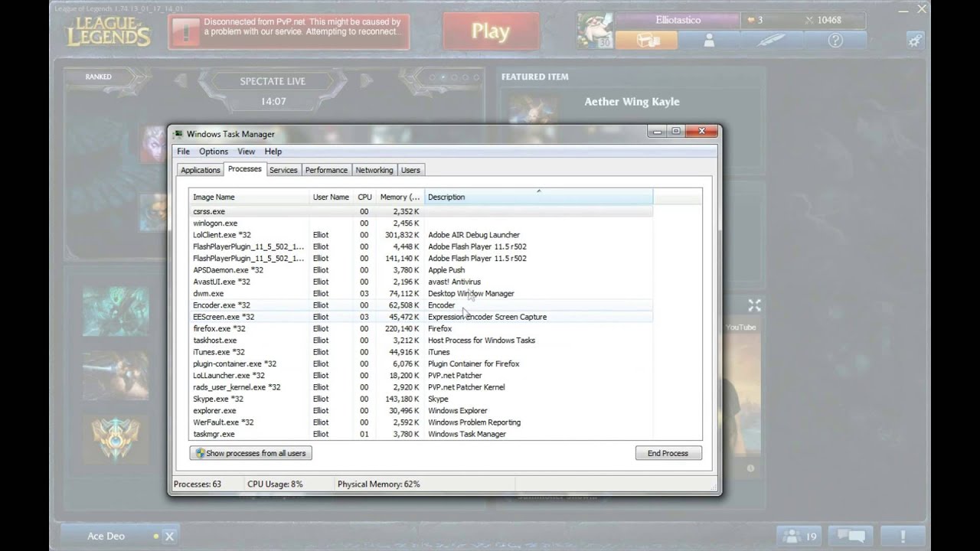Image resolution: width=980 pixels, height=551 pixels.
Task: Select LolClient.exe *32 process
Action: [x=421, y=235]
